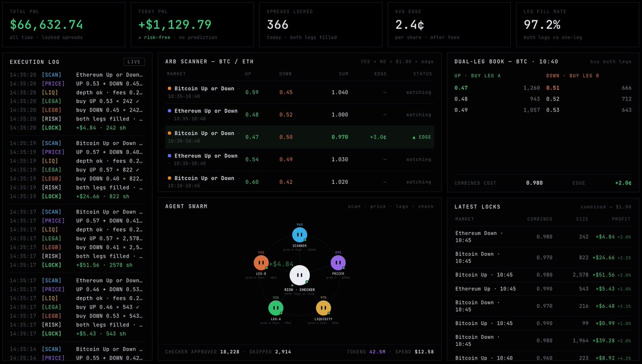Select the 0.53 DOWN price level in the book
642x364 pixels.
pos(553,110)
